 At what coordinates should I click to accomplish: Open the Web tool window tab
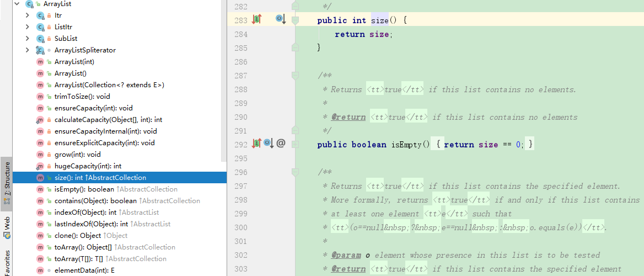pos(6,227)
